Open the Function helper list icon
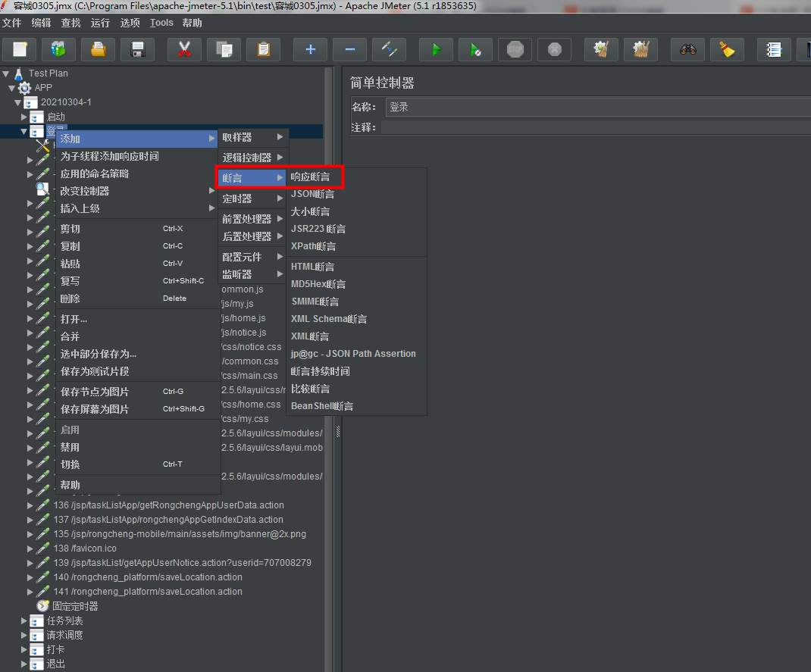Image resolution: width=811 pixels, height=672 pixels. pos(774,50)
